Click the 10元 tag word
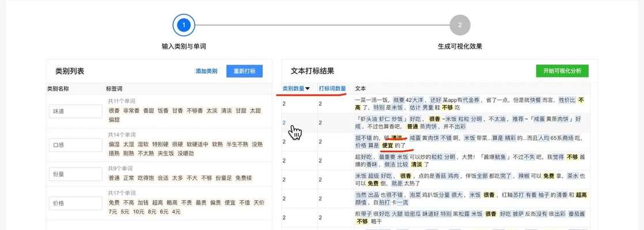The width and height of the screenshot is (644, 230). [138, 212]
